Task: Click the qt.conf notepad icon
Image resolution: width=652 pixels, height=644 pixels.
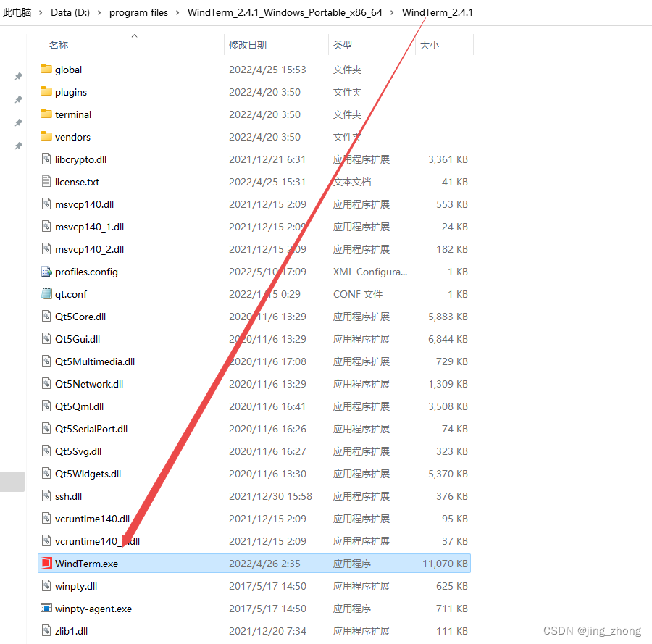Action: pos(46,293)
